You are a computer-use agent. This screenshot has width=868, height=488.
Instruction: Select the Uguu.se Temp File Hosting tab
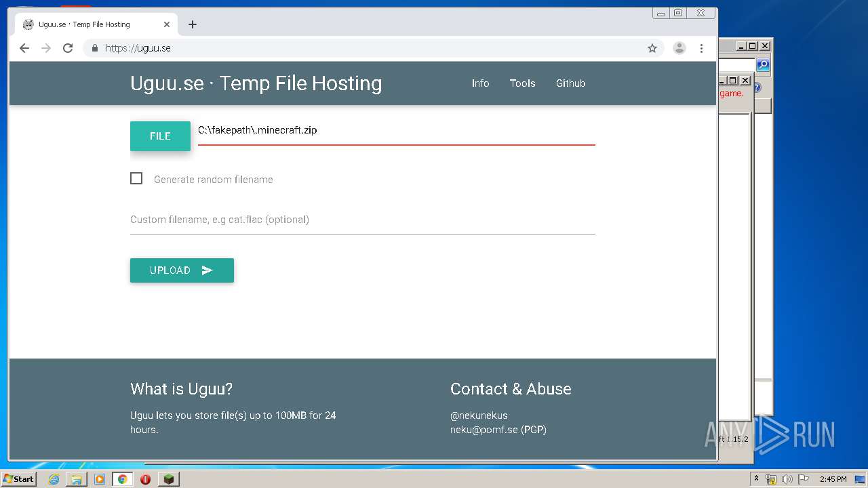(95, 24)
